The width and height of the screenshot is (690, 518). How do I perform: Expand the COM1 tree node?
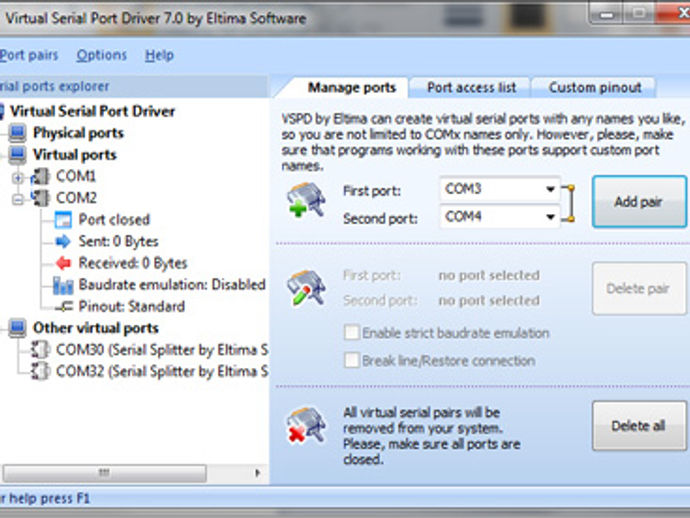(x=18, y=178)
